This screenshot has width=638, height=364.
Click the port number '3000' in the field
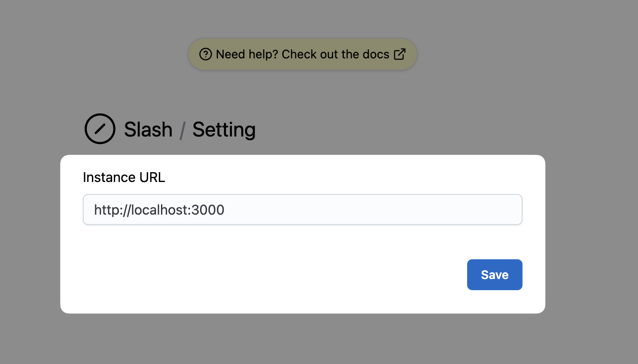(x=208, y=210)
